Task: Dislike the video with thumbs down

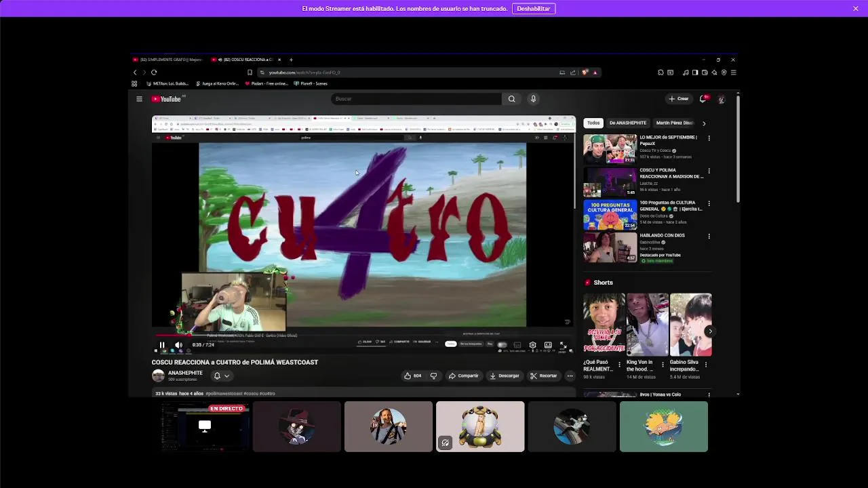Action: 433,375
